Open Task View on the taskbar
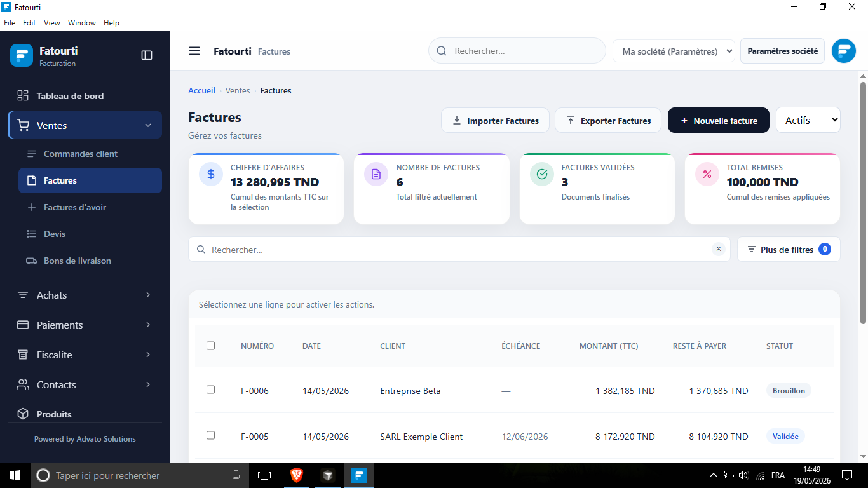Screen dimensions: 868x488 pyautogui.click(x=264, y=475)
